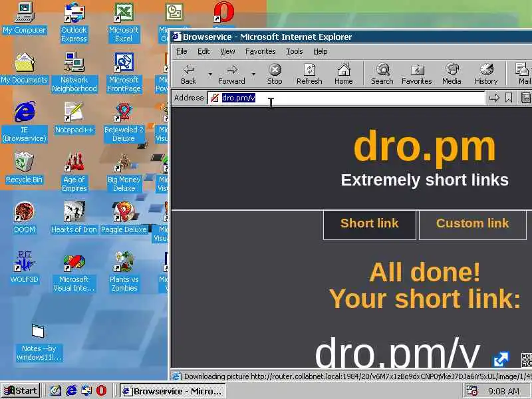Open Microsoft Excel desktop shortcut

pyautogui.click(x=124, y=23)
